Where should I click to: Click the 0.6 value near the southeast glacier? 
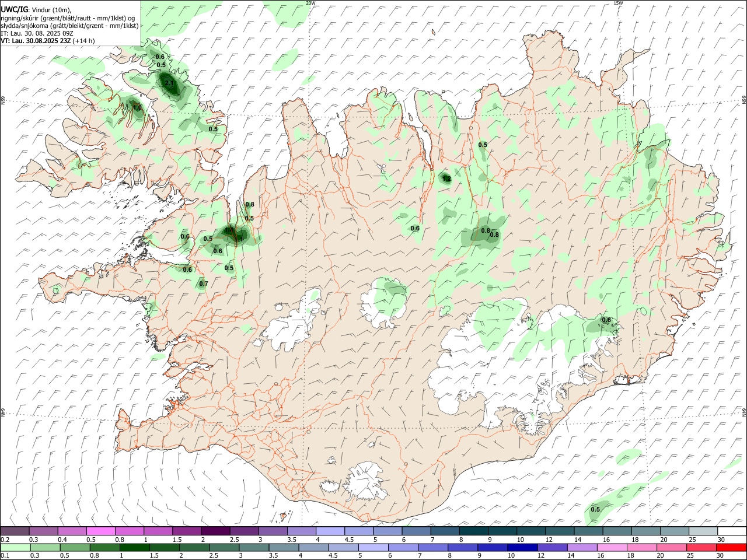[606, 320]
